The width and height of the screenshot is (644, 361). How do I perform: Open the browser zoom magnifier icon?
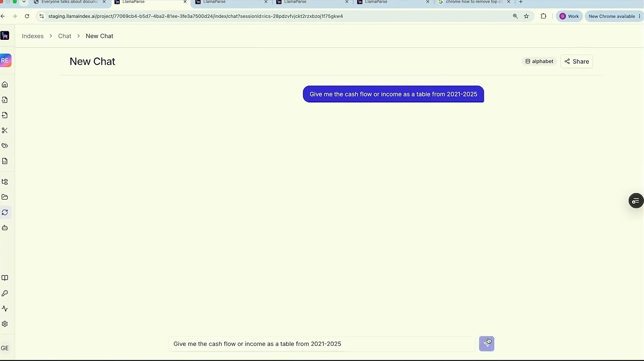click(515, 16)
